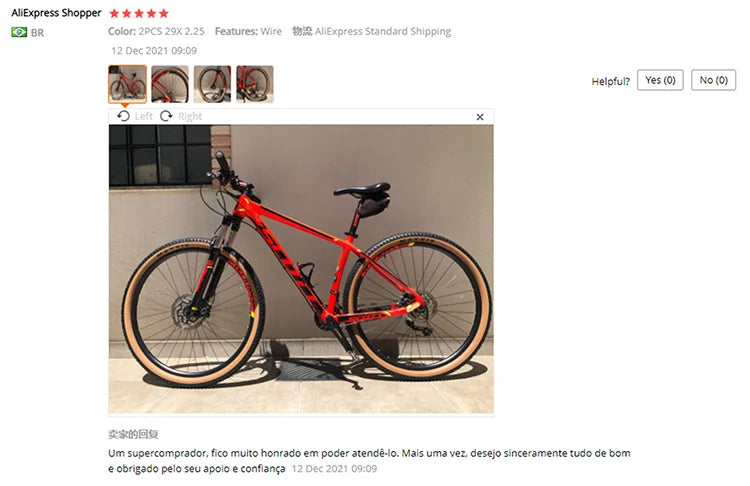The height and width of the screenshot is (486, 750).
Task: Mark the review unhelpful with No (0)
Action: (x=713, y=80)
